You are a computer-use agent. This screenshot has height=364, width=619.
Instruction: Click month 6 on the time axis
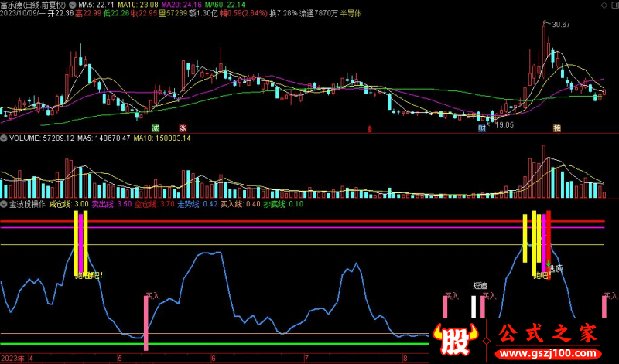coord(214,359)
